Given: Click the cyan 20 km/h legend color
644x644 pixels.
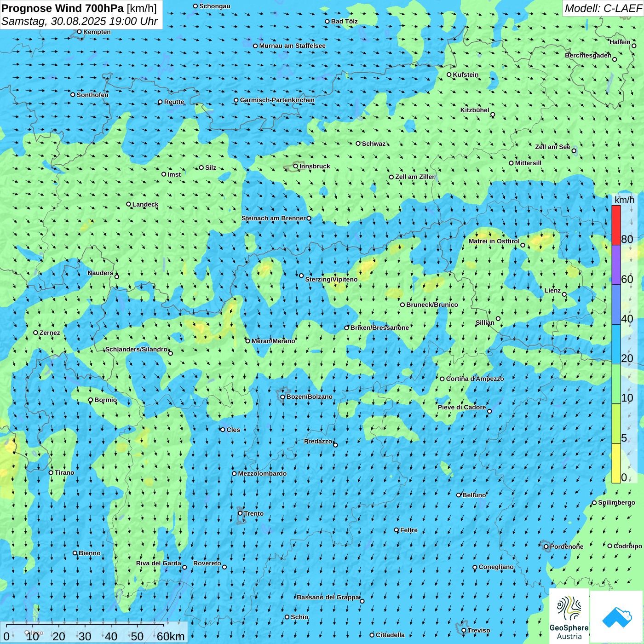Looking at the screenshot, I should (x=616, y=344).
